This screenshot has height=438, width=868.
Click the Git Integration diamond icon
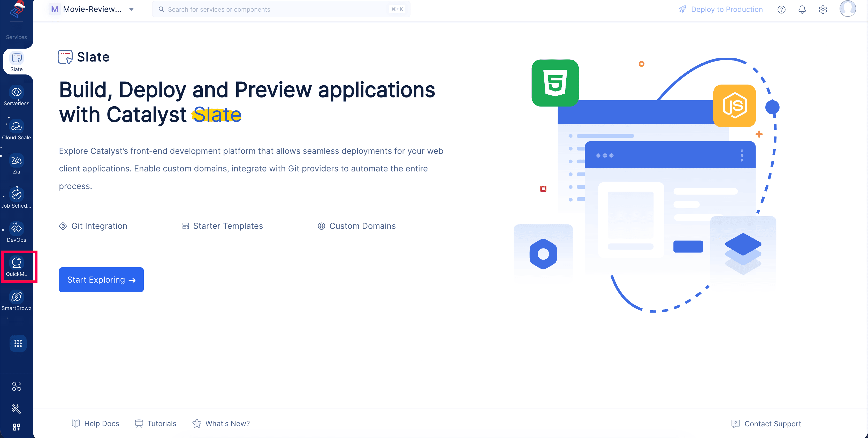click(63, 226)
